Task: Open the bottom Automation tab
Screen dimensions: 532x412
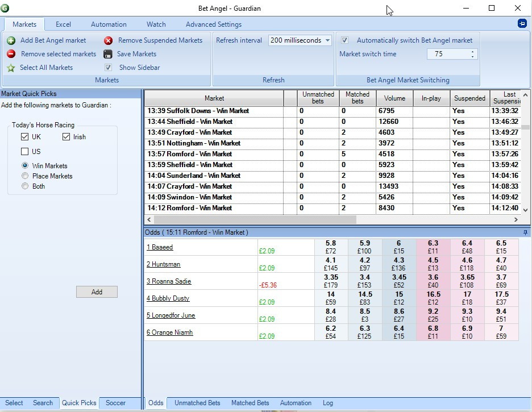Action: point(296,403)
